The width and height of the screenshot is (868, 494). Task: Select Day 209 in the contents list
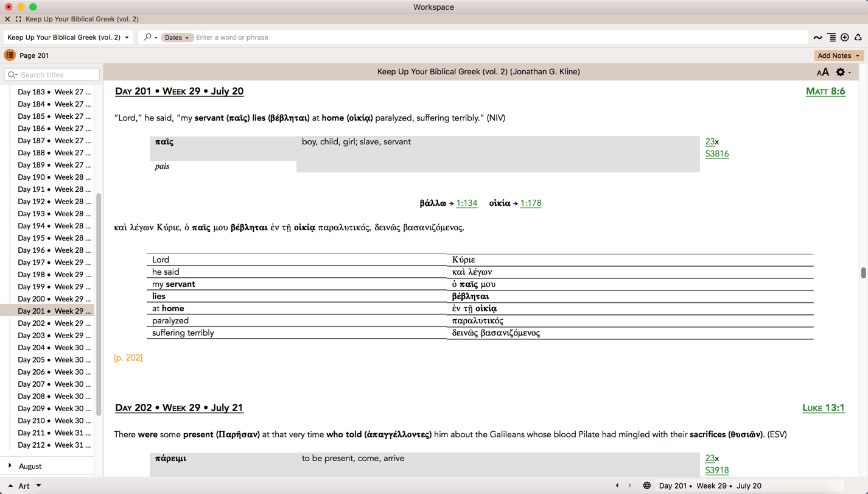click(54, 409)
